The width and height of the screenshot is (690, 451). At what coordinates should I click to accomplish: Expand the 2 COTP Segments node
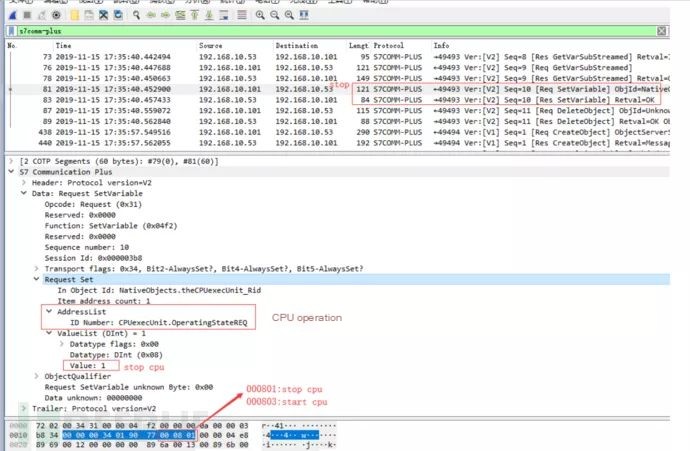click(x=11, y=161)
